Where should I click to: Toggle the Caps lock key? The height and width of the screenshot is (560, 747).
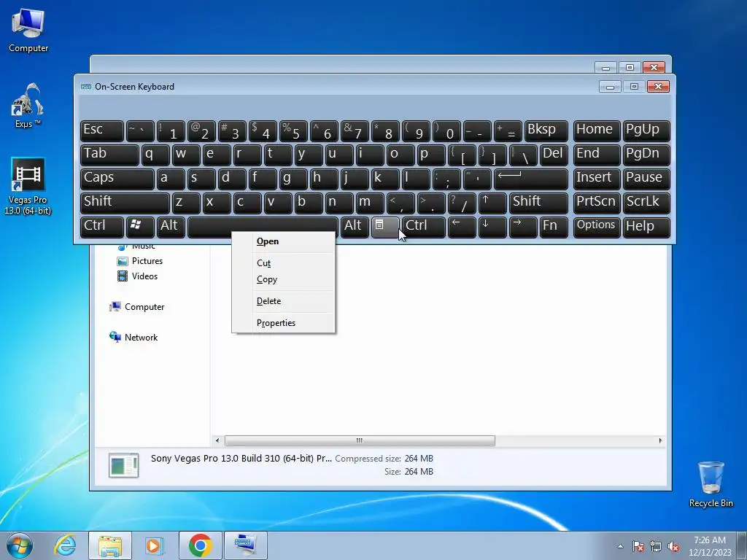(x=117, y=178)
